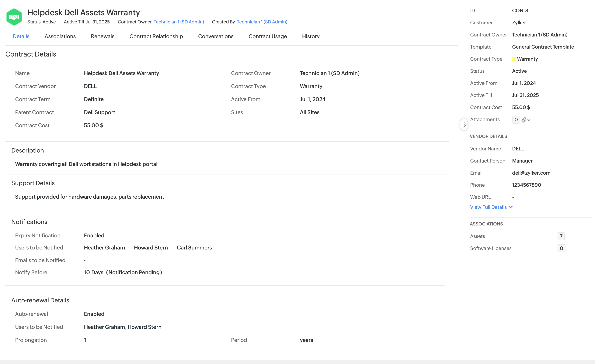Open the Renewals tab
595x364 pixels.
[x=102, y=36]
